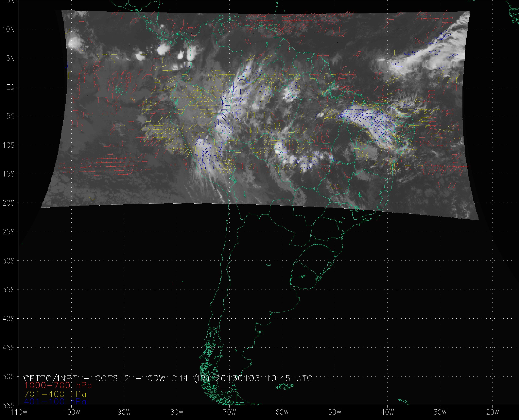
Task: Click the GOES12 satellite name in the caption
Action: (x=112, y=378)
